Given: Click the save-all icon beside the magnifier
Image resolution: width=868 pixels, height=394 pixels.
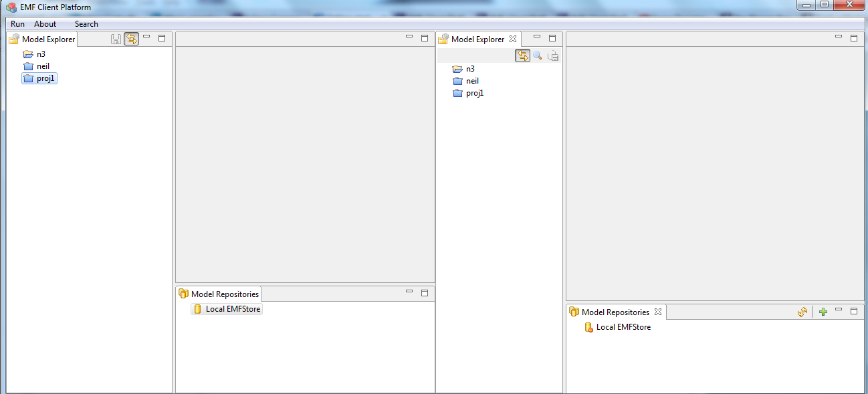Looking at the screenshot, I should coord(553,56).
